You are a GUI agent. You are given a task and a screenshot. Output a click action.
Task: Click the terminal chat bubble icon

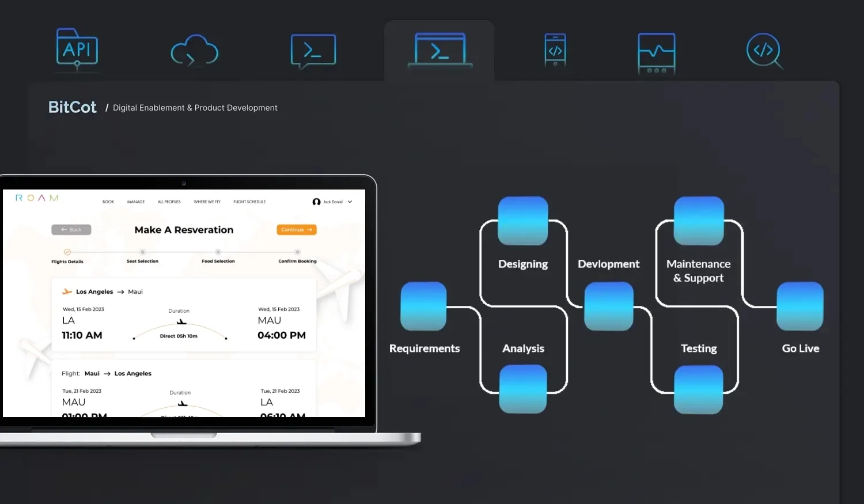coord(313,51)
